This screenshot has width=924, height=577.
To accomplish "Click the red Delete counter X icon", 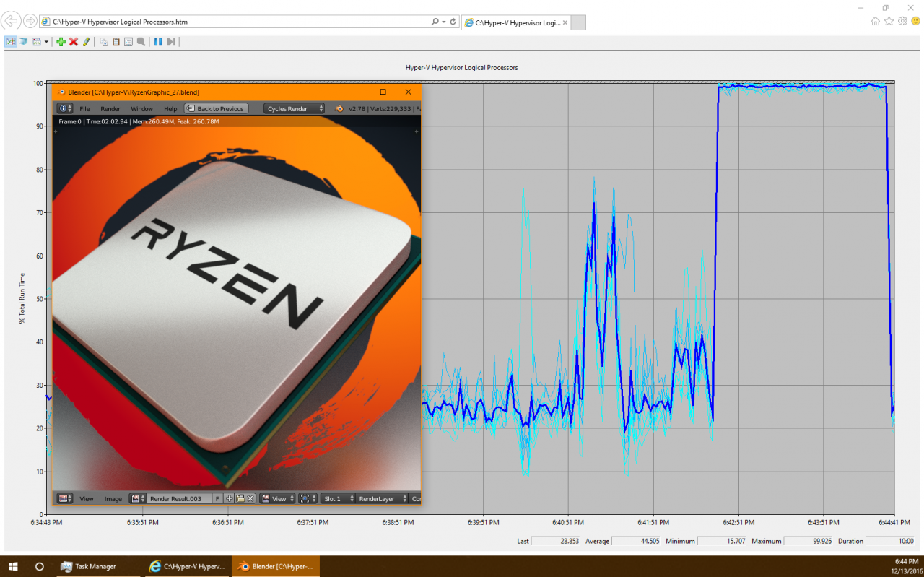I will pyautogui.click(x=74, y=42).
